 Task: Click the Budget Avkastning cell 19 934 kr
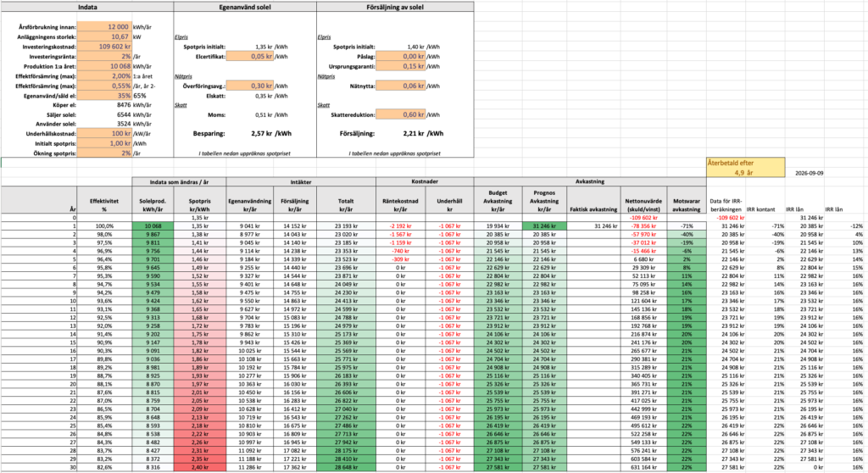point(498,226)
